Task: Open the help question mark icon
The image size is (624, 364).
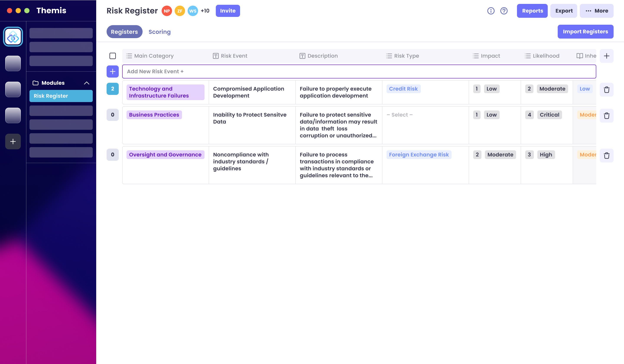Action: [x=504, y=11]
